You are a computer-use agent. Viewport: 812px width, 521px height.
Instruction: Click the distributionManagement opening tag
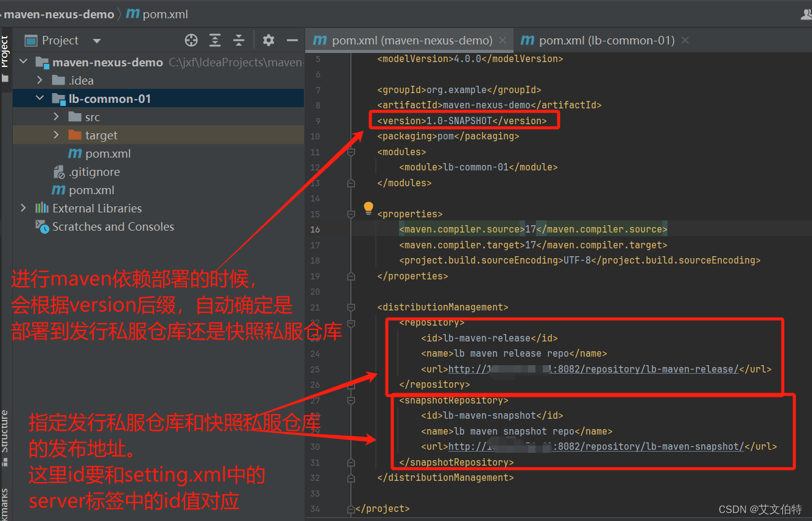click(443, 307)
